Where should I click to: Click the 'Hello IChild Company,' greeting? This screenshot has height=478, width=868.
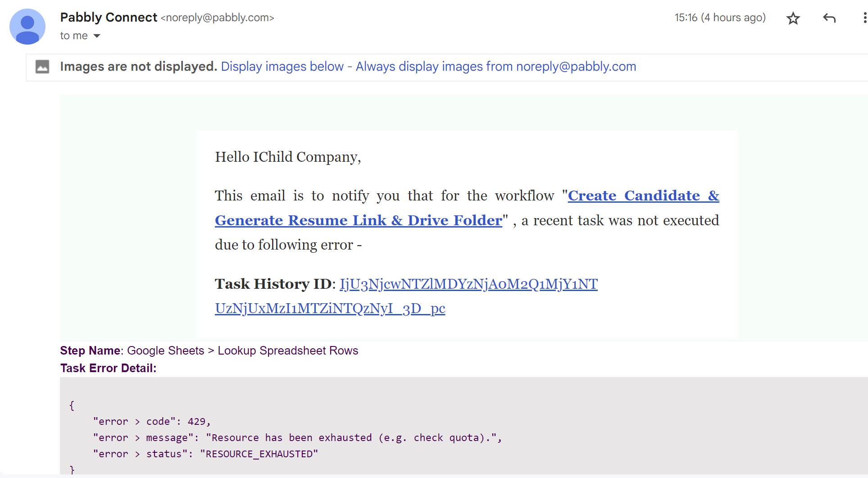(x=288, y=157)
